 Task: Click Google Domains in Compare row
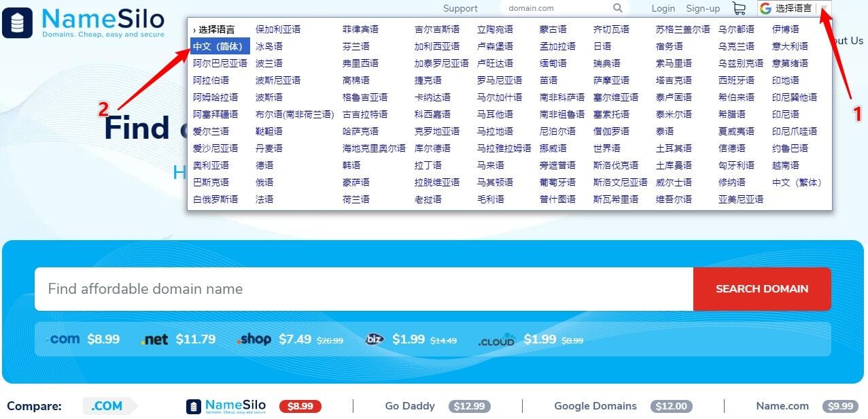(595, 406)
